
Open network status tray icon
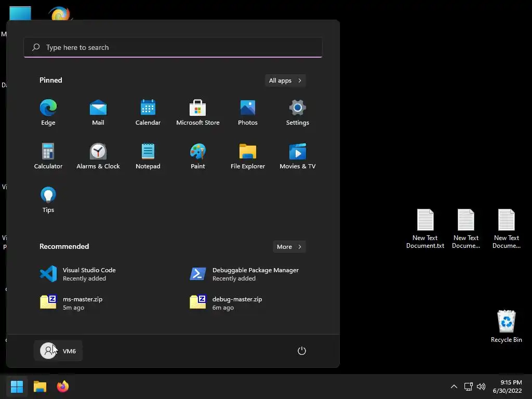tap(469, 387)
